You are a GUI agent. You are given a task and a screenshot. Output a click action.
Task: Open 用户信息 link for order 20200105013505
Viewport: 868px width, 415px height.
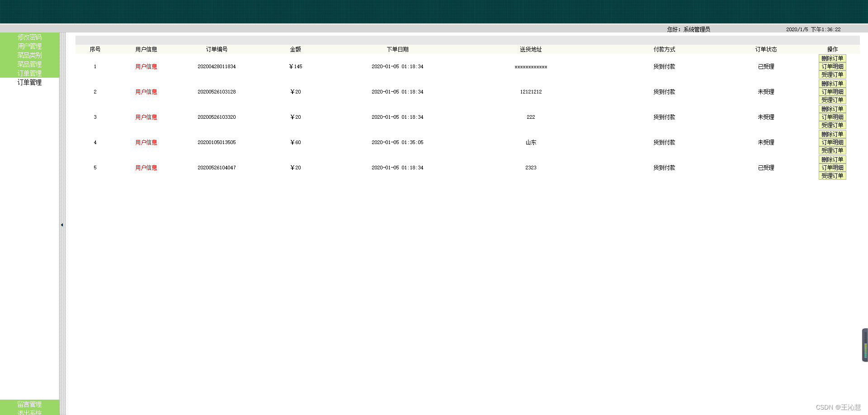click(x=146, y=142)
